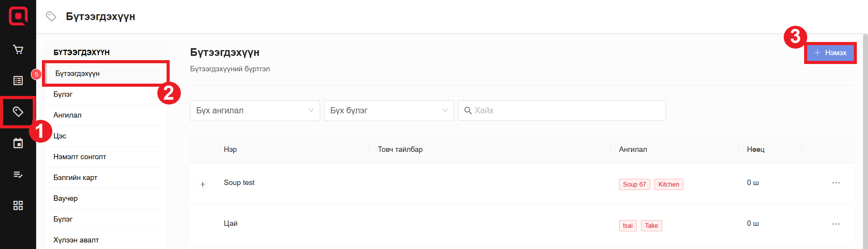Open the calendar sidebar icon
This screenshot has width=868, height=249.
point(18,143)
